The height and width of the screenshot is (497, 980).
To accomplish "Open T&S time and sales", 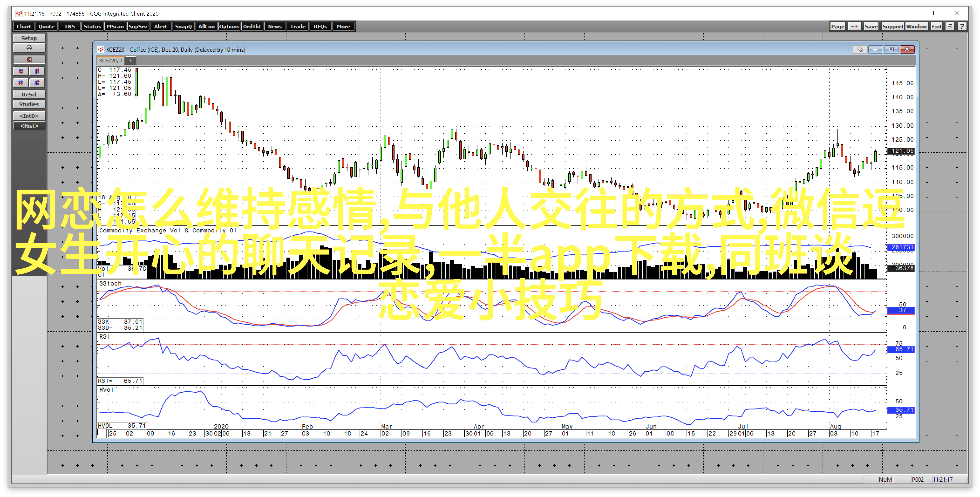I will [70, 27].
